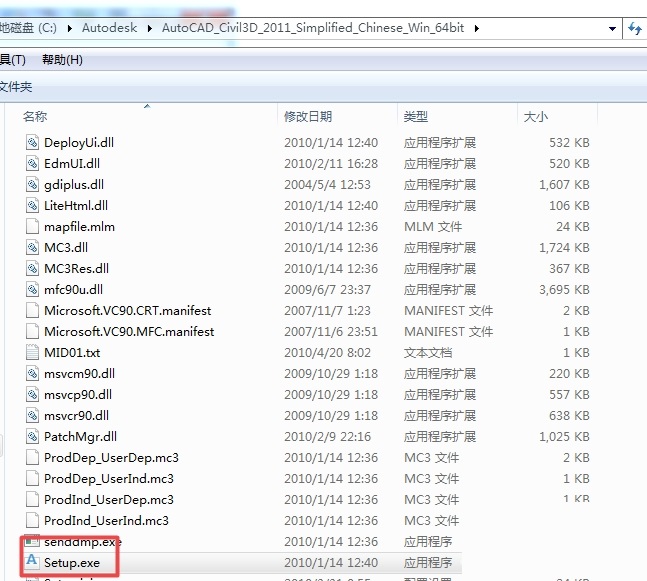Click the gdiplus.dll file icon
The width and height of the screenshot is (647, 581).
(32, 184)
